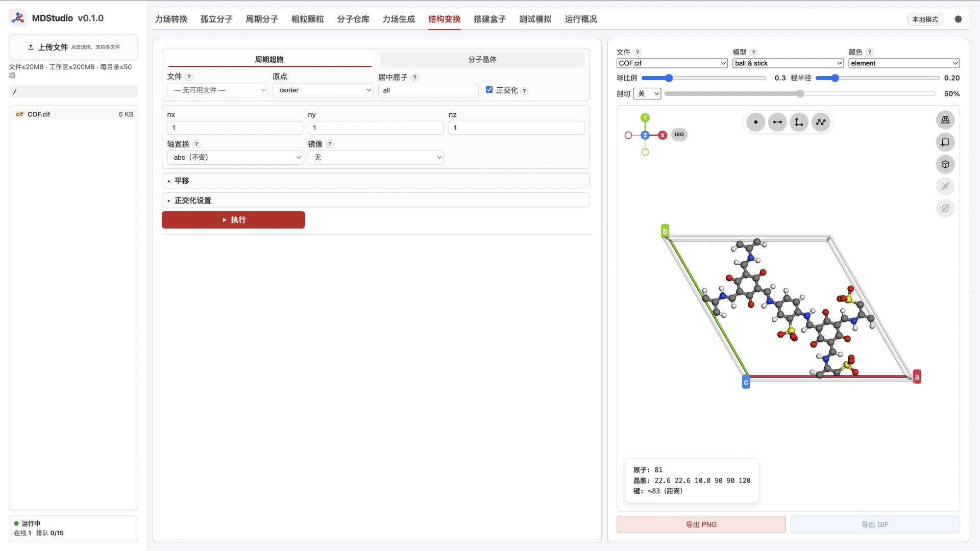Click the red 执行 button
Viewport: 980px width, 551px height.
coord(233,220)
